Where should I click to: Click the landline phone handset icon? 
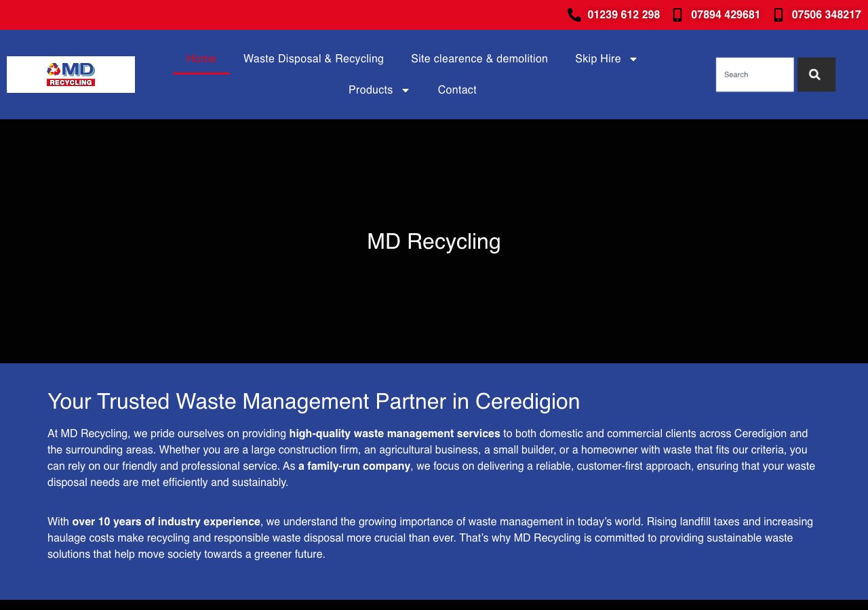tap(574, 15)
